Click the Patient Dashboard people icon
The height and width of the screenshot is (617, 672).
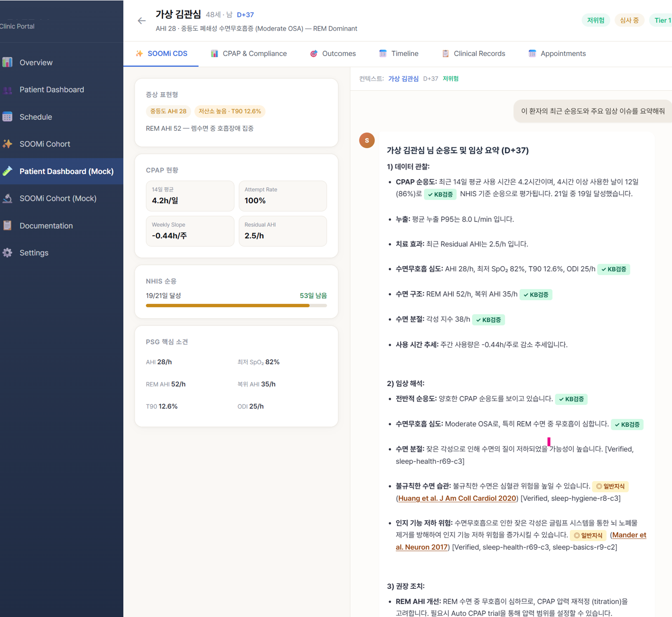(8, 90)
